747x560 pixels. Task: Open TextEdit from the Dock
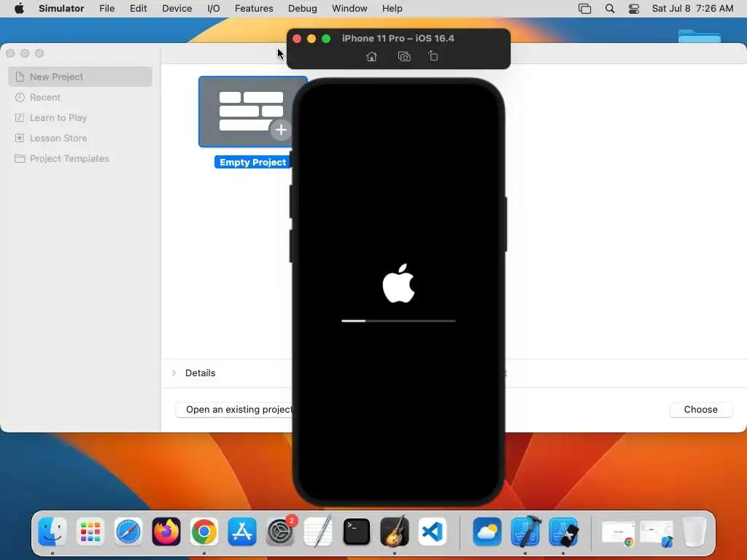[318, 532]
